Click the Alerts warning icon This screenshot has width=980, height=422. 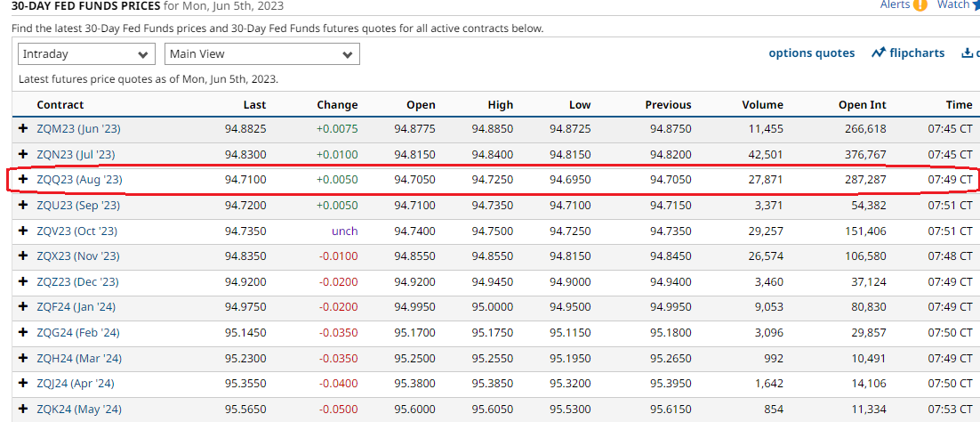pos(920,4)
